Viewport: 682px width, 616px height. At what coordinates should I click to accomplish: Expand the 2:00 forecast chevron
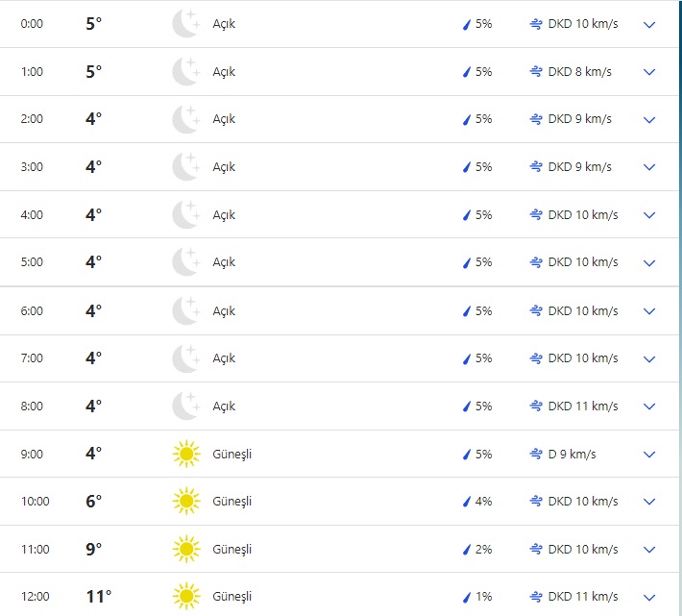click(x=649, y=120)
